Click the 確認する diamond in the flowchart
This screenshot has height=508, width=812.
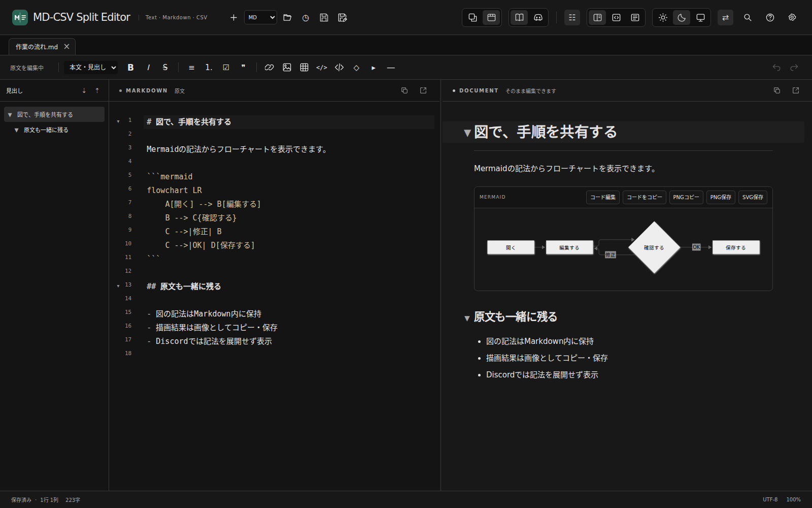pos(654,247)
